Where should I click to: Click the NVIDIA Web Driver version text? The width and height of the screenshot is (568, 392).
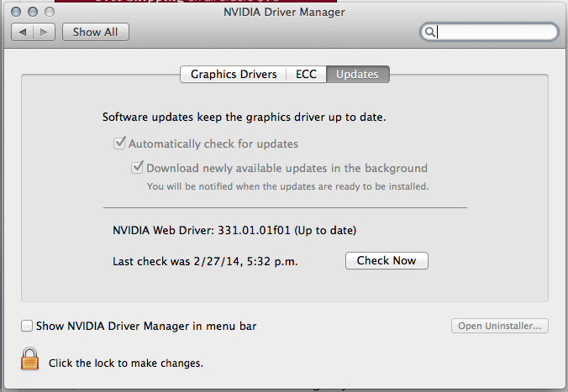click(x=234, y=229)
